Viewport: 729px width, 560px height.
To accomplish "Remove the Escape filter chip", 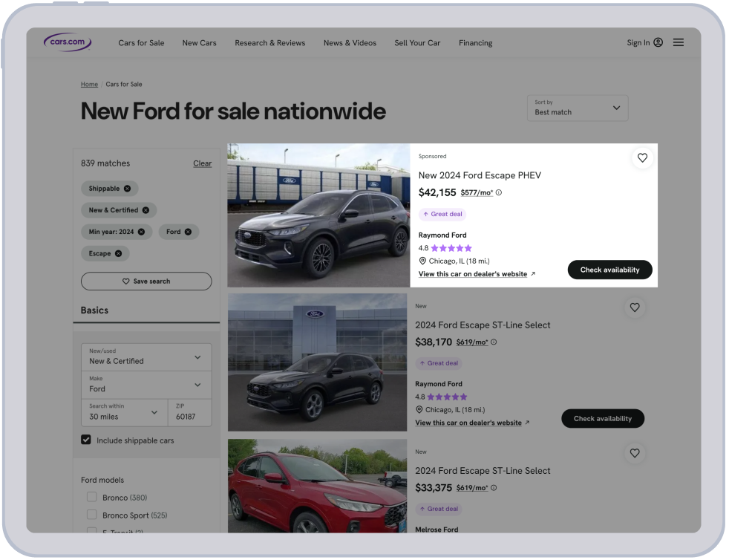I will 119,255.
